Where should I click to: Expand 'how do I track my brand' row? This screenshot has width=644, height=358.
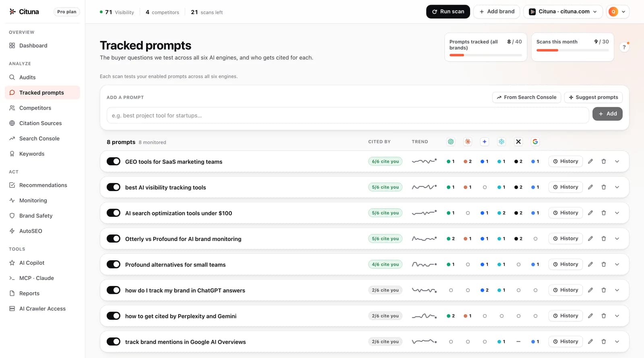(x=617, y=290)
